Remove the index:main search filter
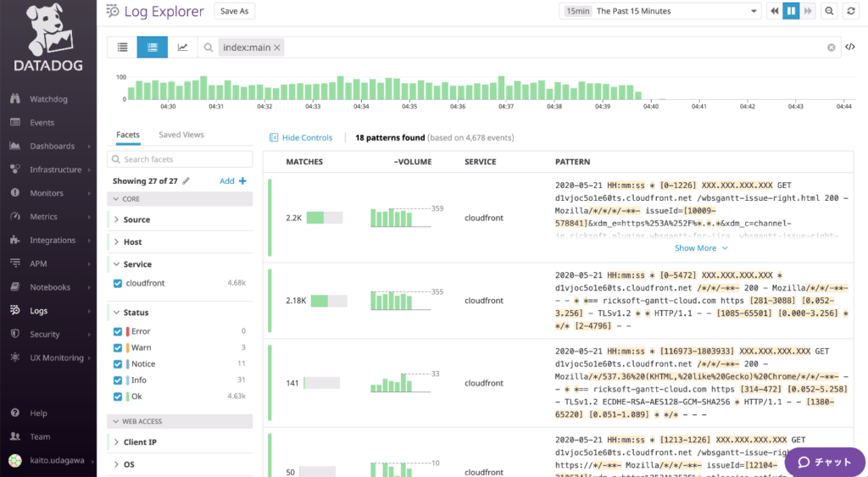 point(277,47)
